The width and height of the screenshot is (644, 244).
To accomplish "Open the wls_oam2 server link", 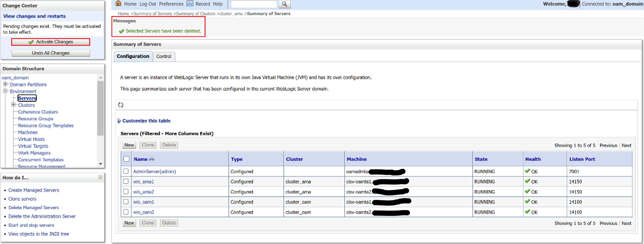I will click(144, 212).
